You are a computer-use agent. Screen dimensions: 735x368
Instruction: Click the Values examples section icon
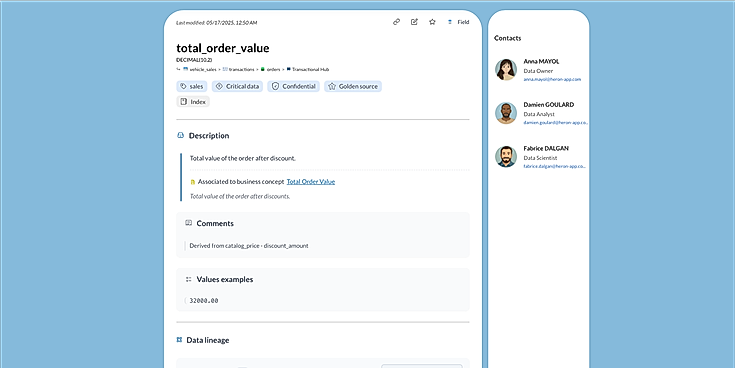(188, 279)
